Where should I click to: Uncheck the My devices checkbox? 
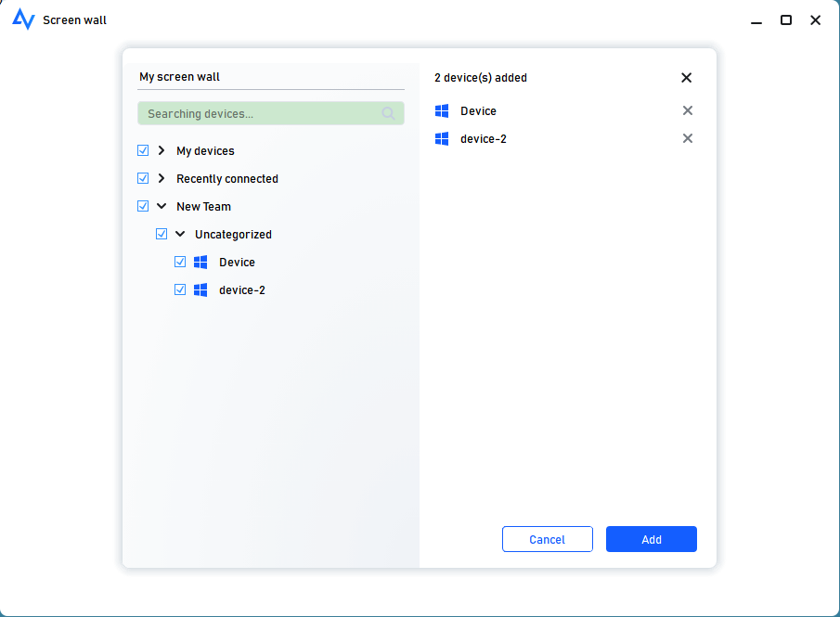pos(143,150)
